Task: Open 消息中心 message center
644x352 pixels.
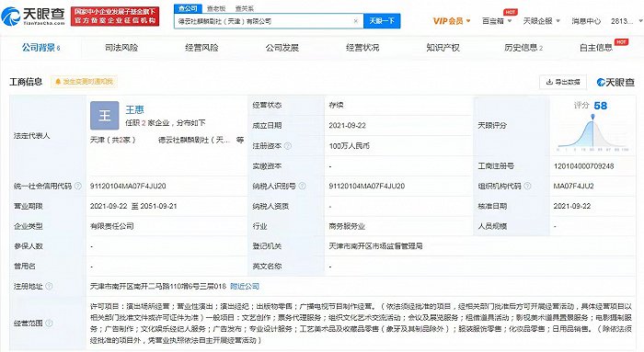Action: [x=586, y=21]
